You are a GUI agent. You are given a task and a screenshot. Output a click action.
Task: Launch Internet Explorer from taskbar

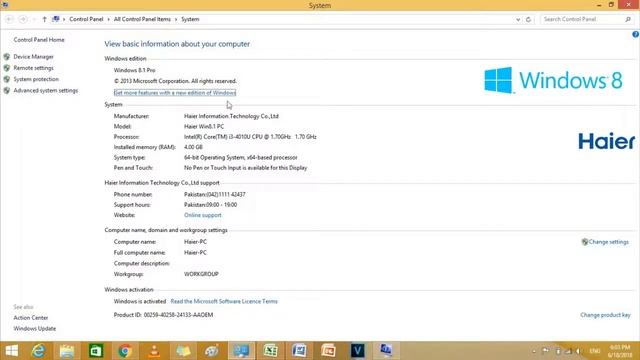[38, 351]
